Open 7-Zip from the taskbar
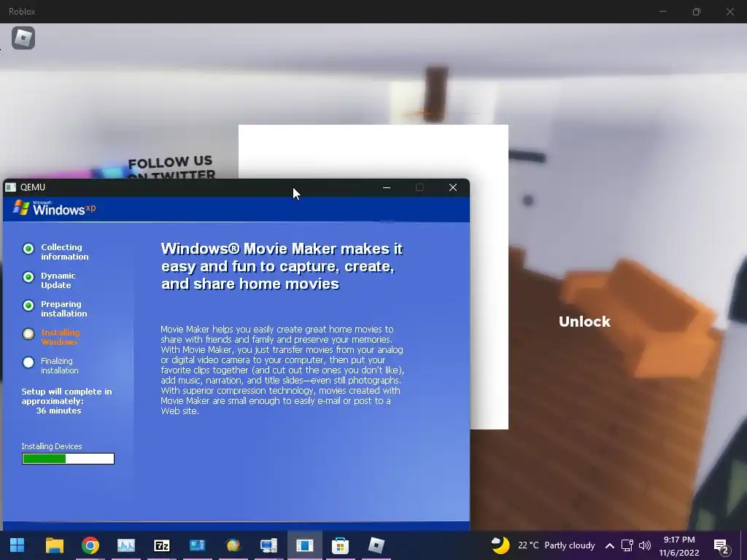The width and height of the screenshot is (747, 560). pos(161,545)
